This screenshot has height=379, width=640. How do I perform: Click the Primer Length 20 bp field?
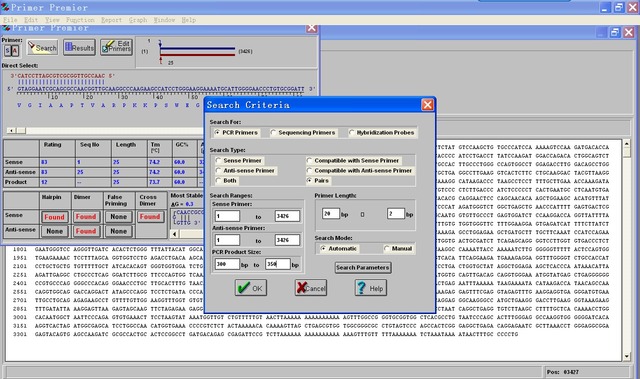click(x=331, y=213)
